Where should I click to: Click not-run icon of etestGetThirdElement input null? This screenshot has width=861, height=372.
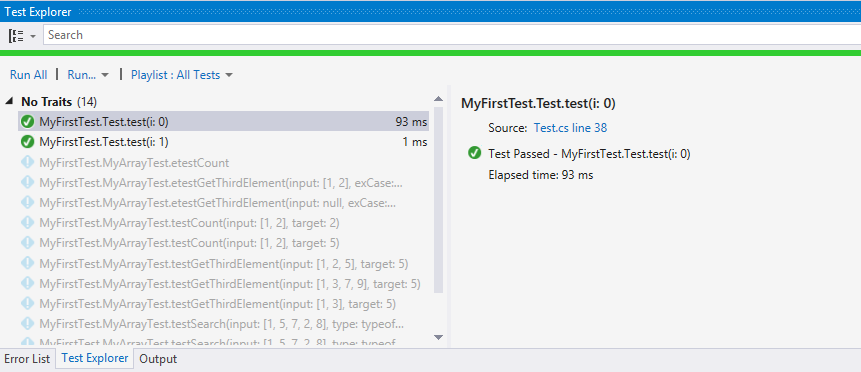[x=27, y=203]
